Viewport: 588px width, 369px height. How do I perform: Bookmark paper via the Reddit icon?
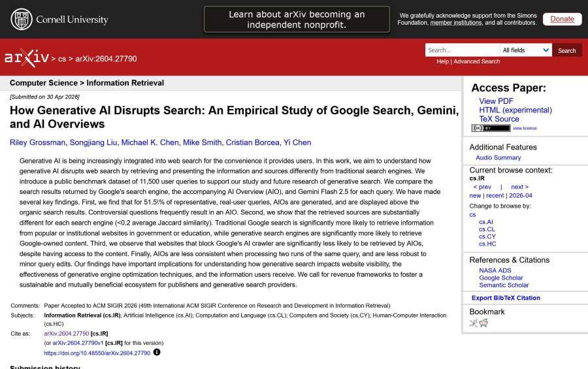(483, 323)
